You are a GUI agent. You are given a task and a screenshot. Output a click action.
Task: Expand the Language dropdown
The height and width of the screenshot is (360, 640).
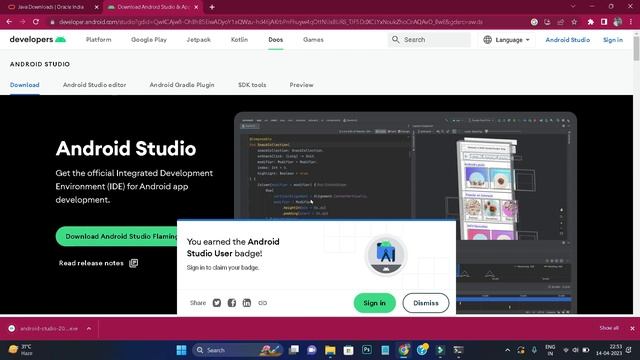pos(507,40)
